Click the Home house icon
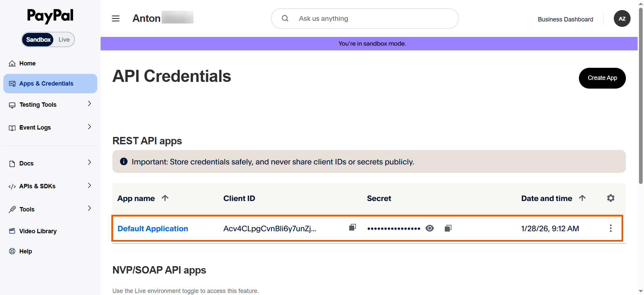Screen dimensions: 644x295 (x=12, y=63)
